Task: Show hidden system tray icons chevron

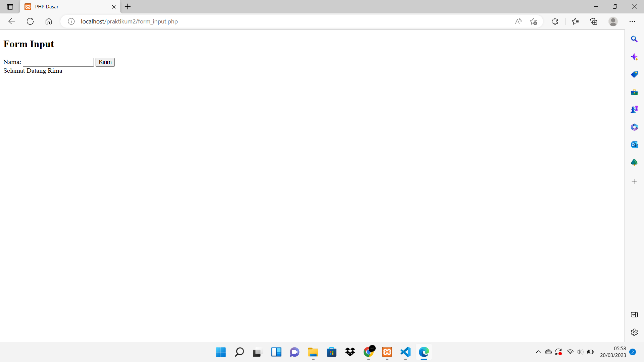Action: click(x=538, y=352)
